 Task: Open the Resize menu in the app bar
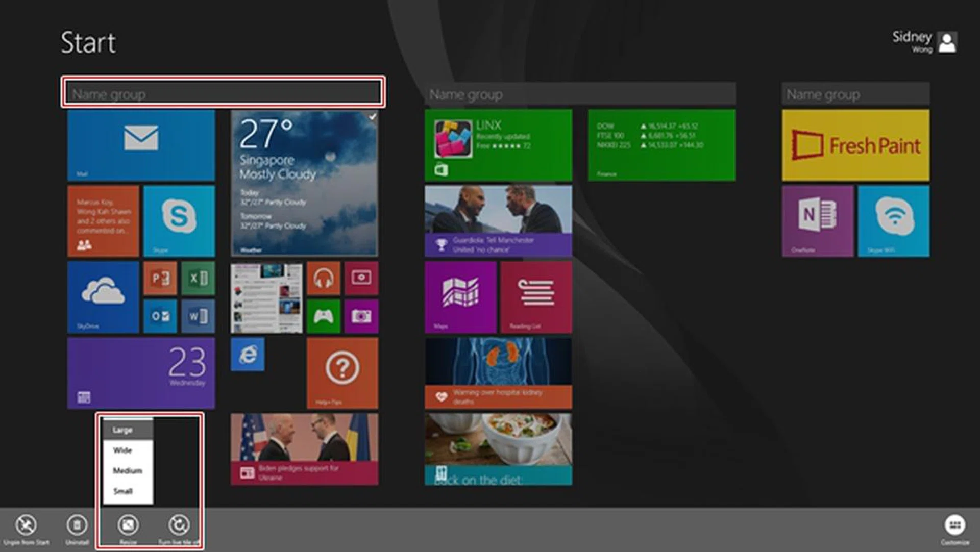coord(128,528)
